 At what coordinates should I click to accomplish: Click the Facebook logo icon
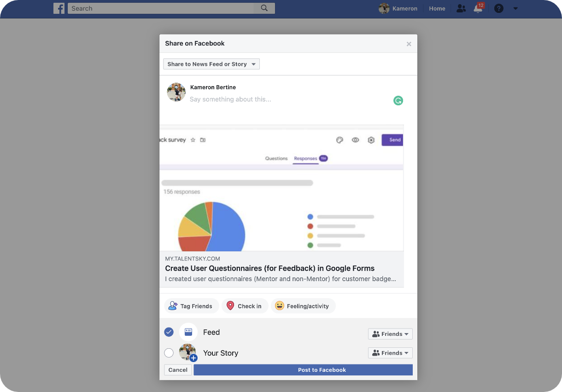click(59, 8)
